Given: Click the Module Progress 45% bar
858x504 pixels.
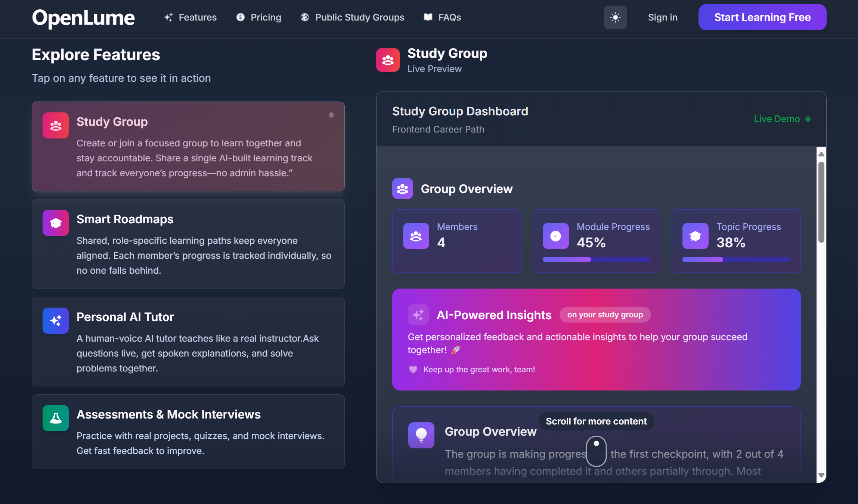Looking at the screenshot, I should tap(596, 259).
